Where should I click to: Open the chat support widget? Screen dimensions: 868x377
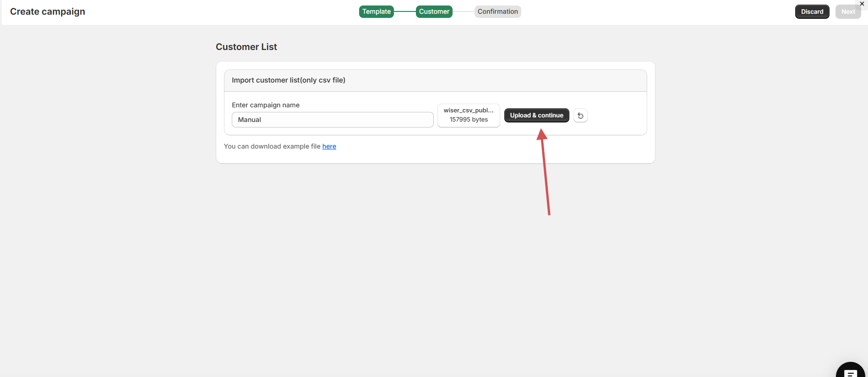point(850,371)
